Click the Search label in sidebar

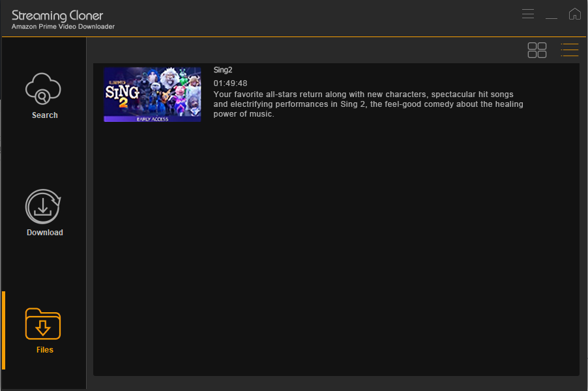[44, 115]
